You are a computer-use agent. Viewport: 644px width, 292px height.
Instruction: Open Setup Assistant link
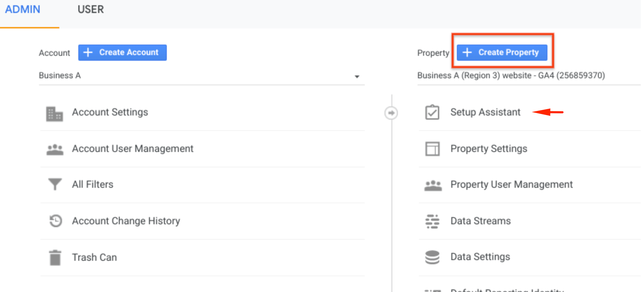(x=485, y=112)
